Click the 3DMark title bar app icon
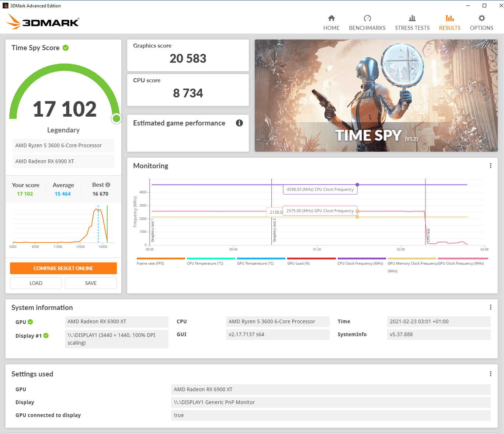The height and width of the screenshot is (434, 504). coord(5,6)
